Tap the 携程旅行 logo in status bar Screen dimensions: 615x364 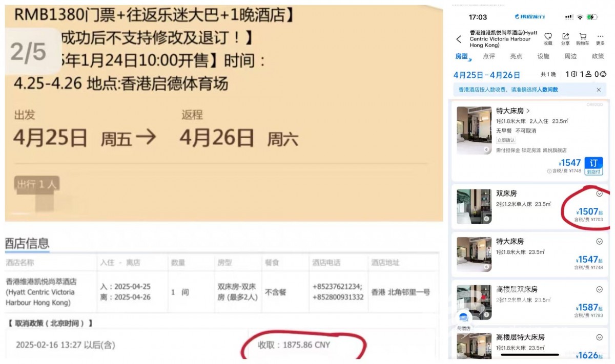[x=530, y=17]
